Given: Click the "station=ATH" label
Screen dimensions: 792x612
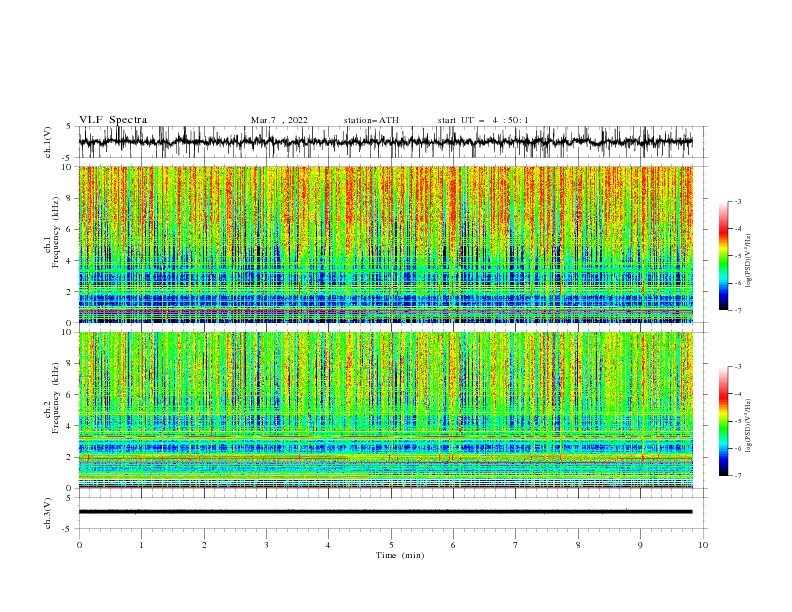Looking at the screenshot, I should [x=371, y=120].
